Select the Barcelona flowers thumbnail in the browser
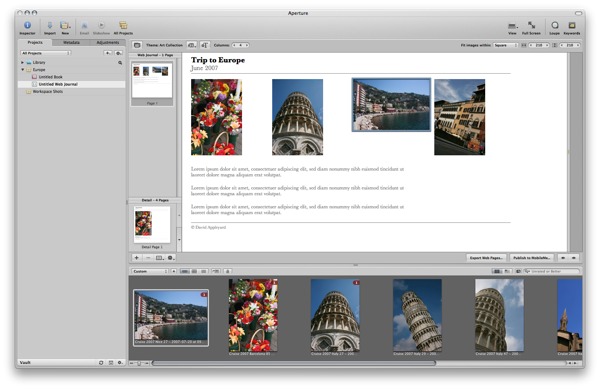This screenshot has width=600, height=389. coord(253,315)
